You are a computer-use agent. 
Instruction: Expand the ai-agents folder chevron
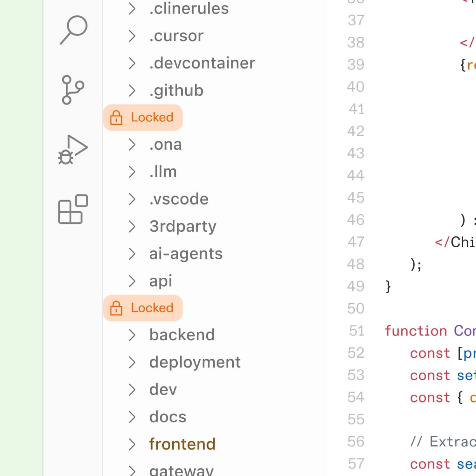click(132, 254)
